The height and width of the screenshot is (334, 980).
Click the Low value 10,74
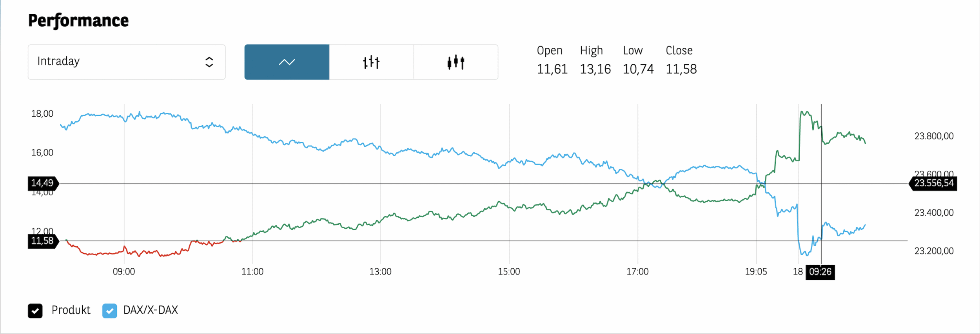coord(638,69)
